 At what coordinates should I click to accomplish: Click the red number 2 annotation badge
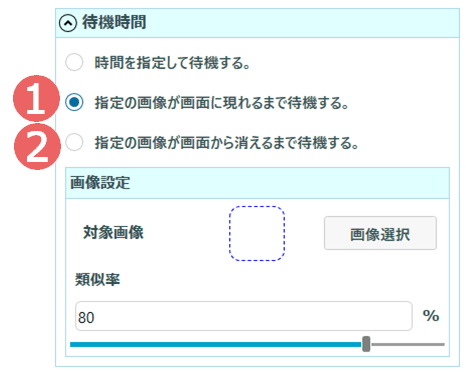coord(37,146)
